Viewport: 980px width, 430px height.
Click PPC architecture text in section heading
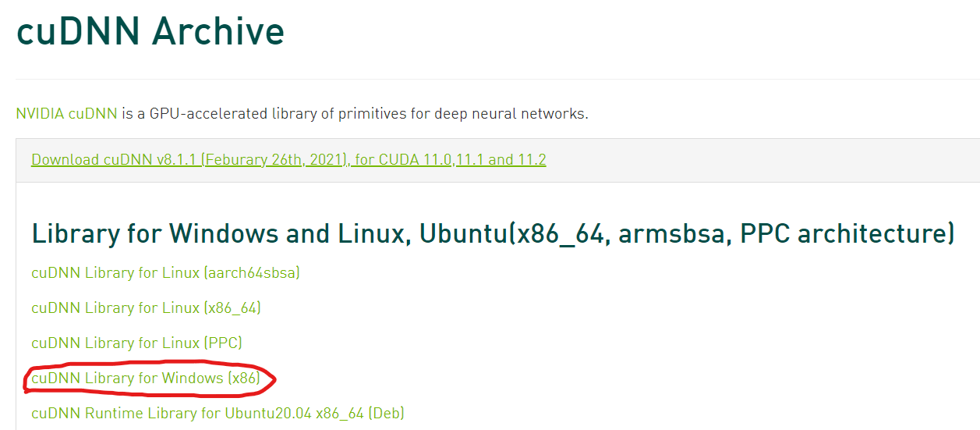844,233
